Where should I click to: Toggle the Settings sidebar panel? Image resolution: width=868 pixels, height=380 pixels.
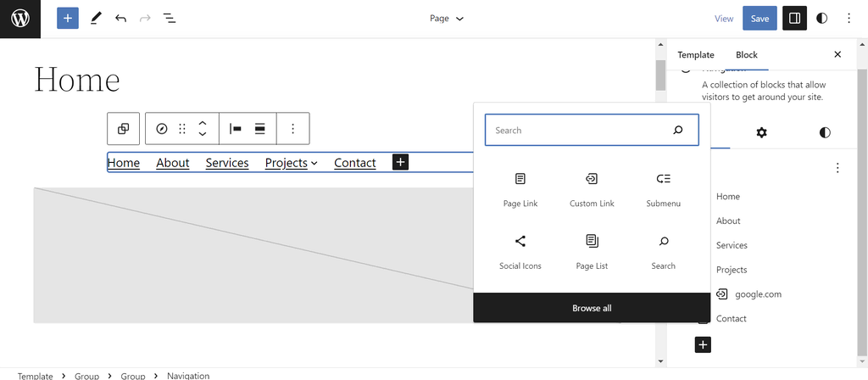coord(794,18)
